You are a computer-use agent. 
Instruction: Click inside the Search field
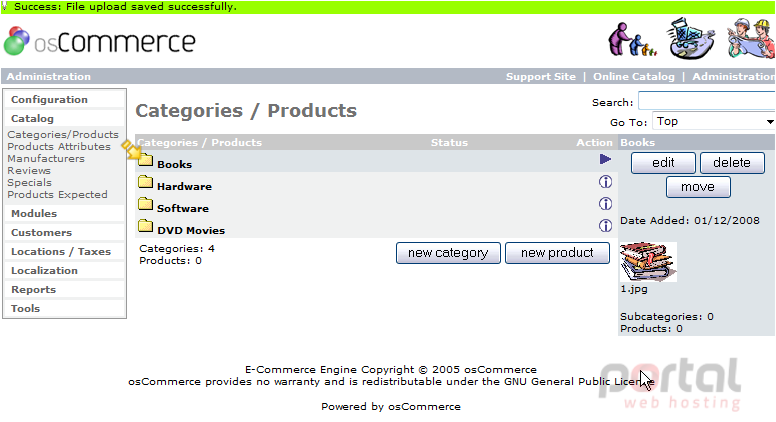click(x=707, y=101)
